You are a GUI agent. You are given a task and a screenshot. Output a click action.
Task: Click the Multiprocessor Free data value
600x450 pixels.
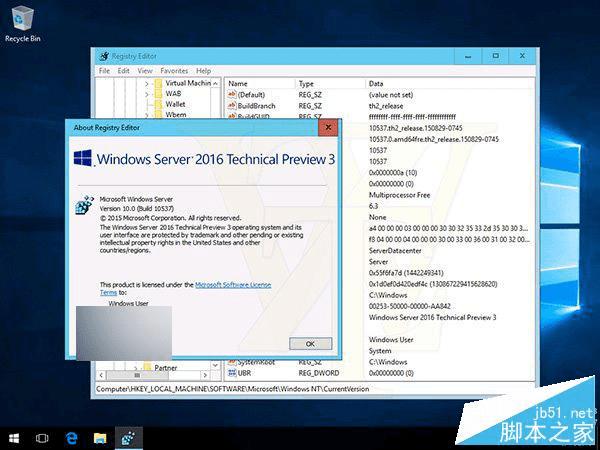(399, 195)
